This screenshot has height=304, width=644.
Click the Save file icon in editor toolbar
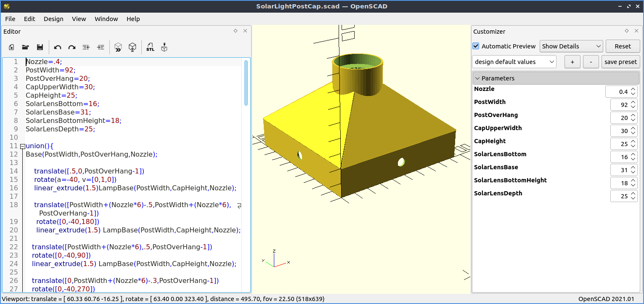point(40,47)
